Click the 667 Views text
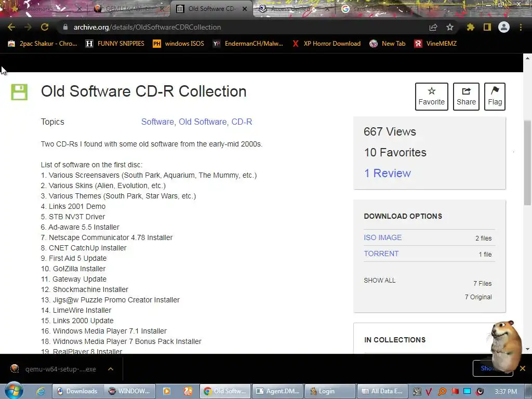The width and height of the screenshot is (532, 399). (x=390, y=131)
